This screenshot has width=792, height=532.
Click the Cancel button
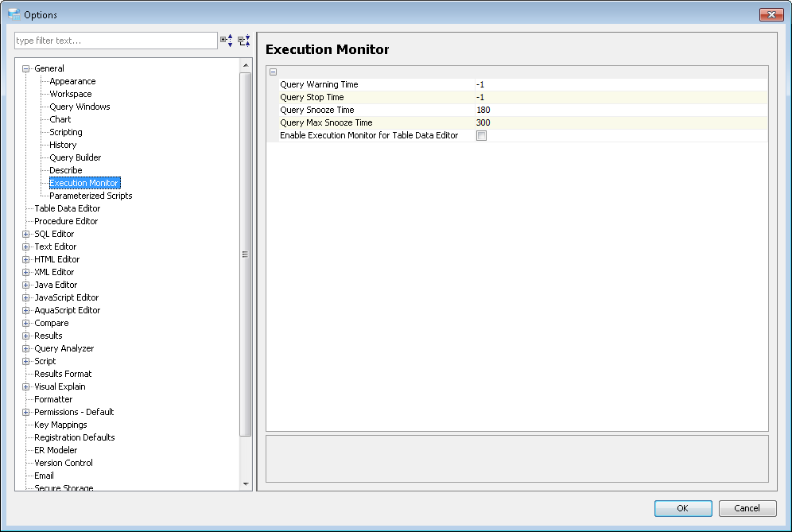point(747,508)
